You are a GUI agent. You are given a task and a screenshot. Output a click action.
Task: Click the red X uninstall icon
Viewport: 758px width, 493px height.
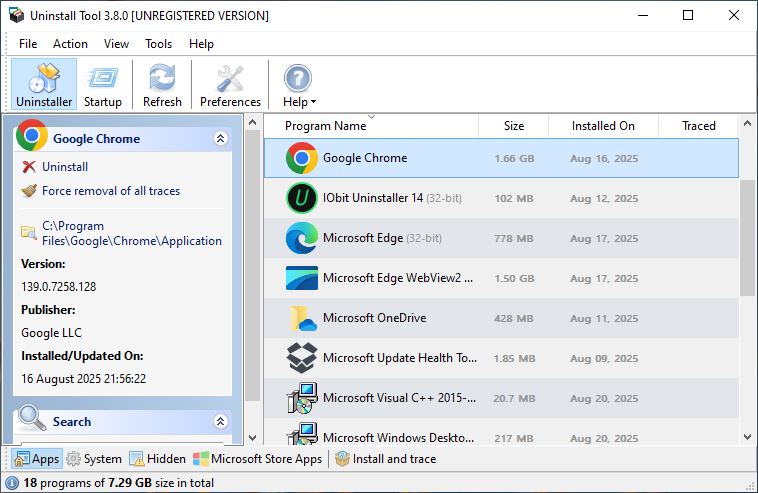29,167
